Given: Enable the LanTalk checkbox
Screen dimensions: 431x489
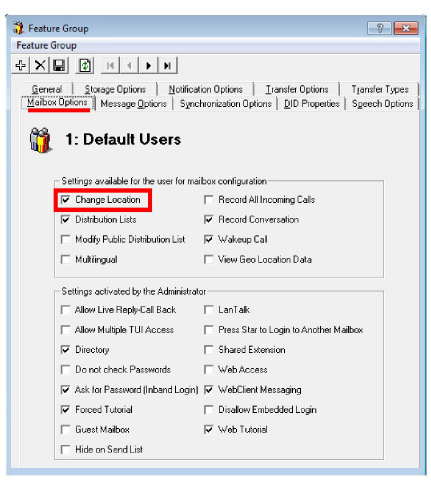Looking at the screenshot, I should click(x=209, y=310).
